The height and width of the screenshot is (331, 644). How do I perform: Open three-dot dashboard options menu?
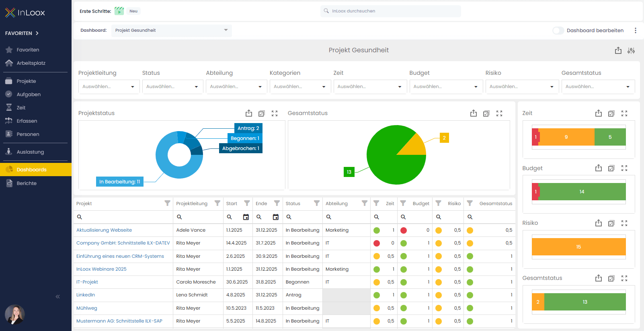(635, 31)
